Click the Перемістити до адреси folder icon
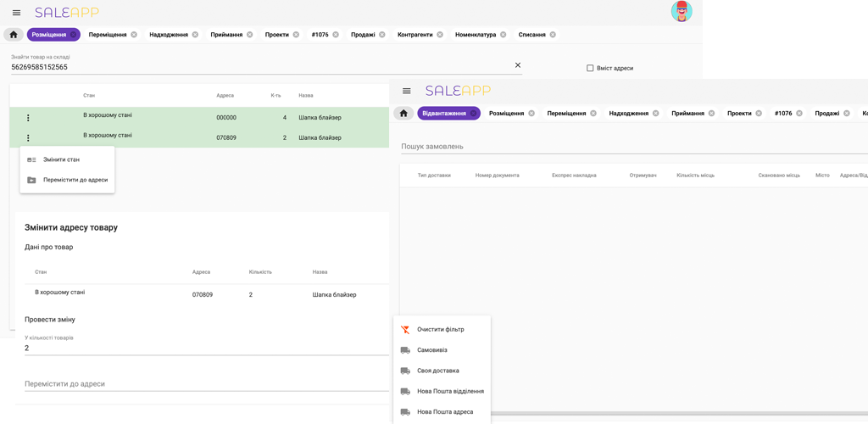 [31, 180]
